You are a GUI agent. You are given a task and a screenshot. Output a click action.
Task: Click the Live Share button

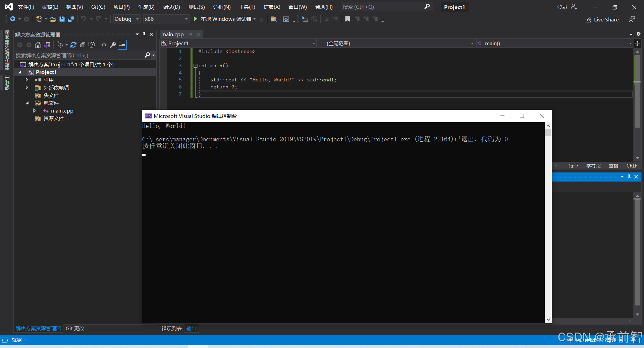[x=602, y=19]
